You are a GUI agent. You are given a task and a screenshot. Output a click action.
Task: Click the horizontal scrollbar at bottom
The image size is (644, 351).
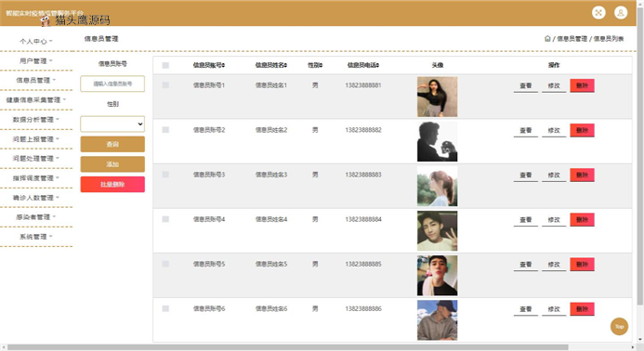tap(287, 347)
